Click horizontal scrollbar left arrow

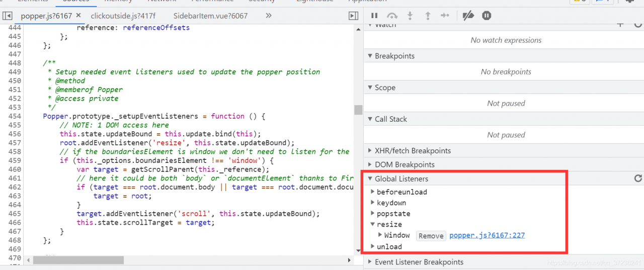coord(28,260)
